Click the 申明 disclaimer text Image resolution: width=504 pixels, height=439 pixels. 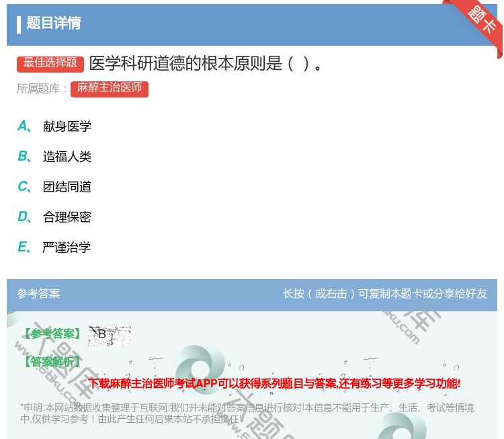[x=247, y=412]
